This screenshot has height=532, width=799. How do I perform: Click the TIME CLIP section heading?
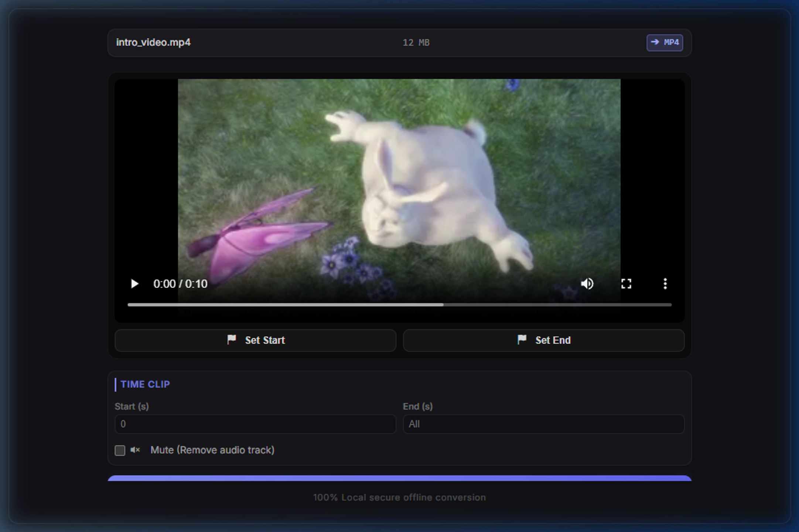[x=145, y=384]
